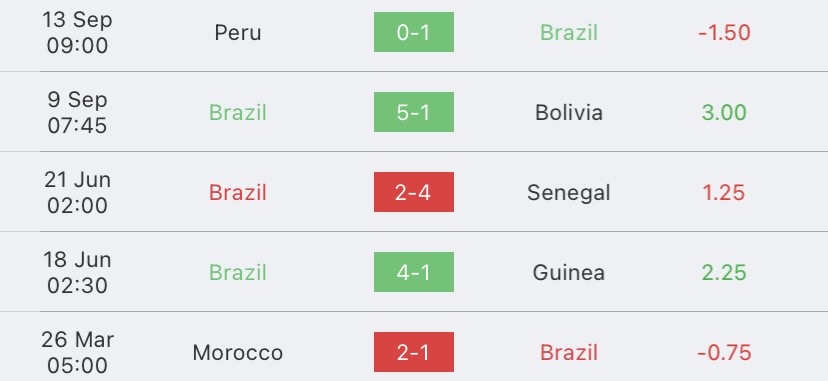Click the red 2-1 score badge
The width and height of the screenshot is (828, 381).
[413, 352]
